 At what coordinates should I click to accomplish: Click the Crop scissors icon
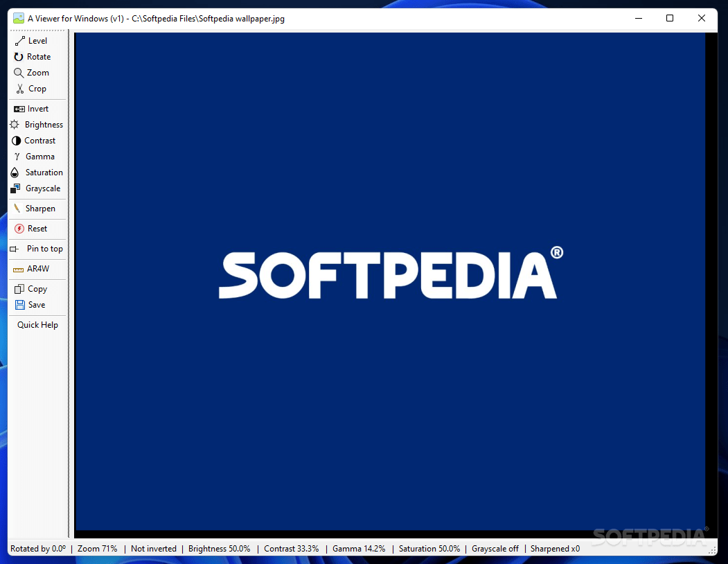tap(20, 89)
